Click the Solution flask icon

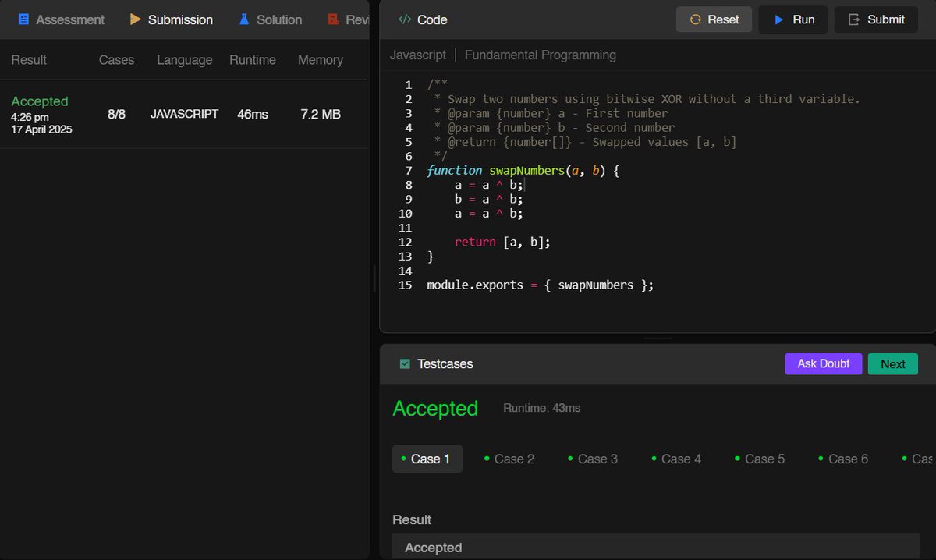point(243,19)
